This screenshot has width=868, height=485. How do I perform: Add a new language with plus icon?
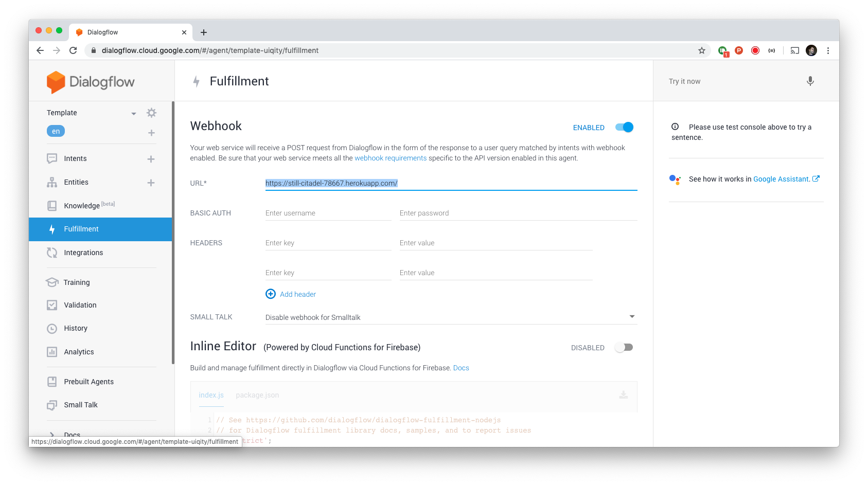(151, 133)
